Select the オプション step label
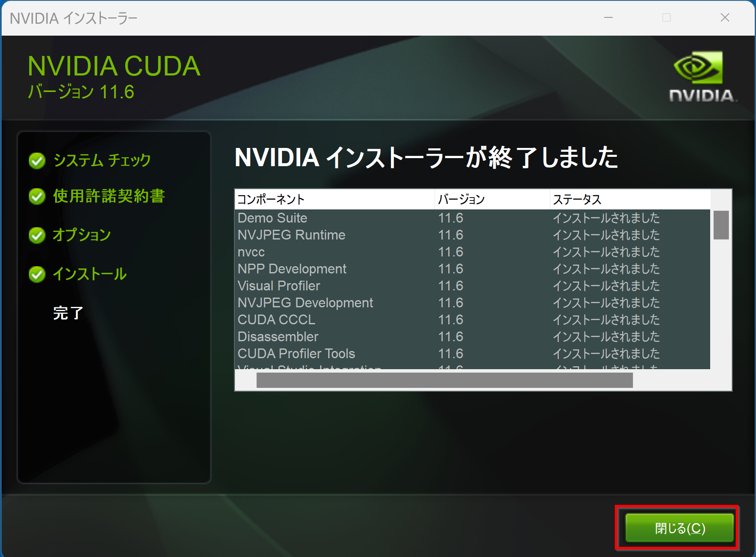Viewport: 756px width, 557px height. (x=82, y=235)
